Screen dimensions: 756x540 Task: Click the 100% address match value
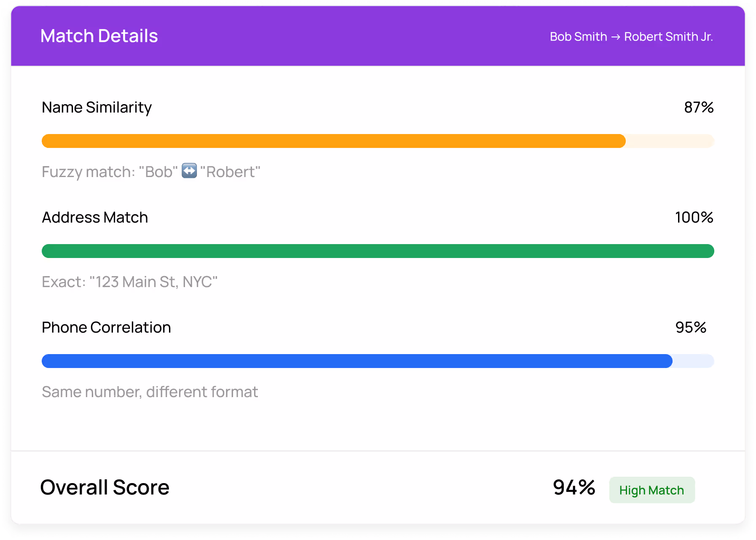coord(694,218)
